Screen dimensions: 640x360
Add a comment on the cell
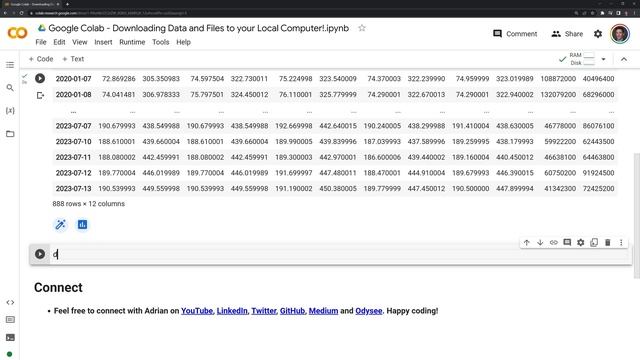point(567,242)
